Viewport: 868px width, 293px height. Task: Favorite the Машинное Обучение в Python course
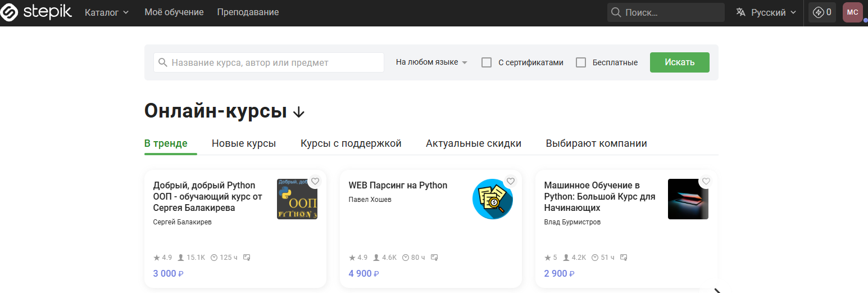point(706,181)
